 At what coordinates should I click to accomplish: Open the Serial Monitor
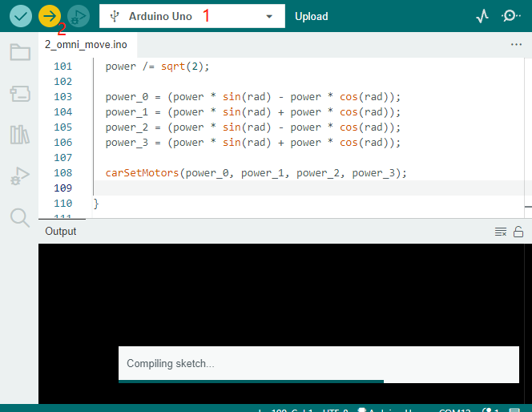coord(510,16)
